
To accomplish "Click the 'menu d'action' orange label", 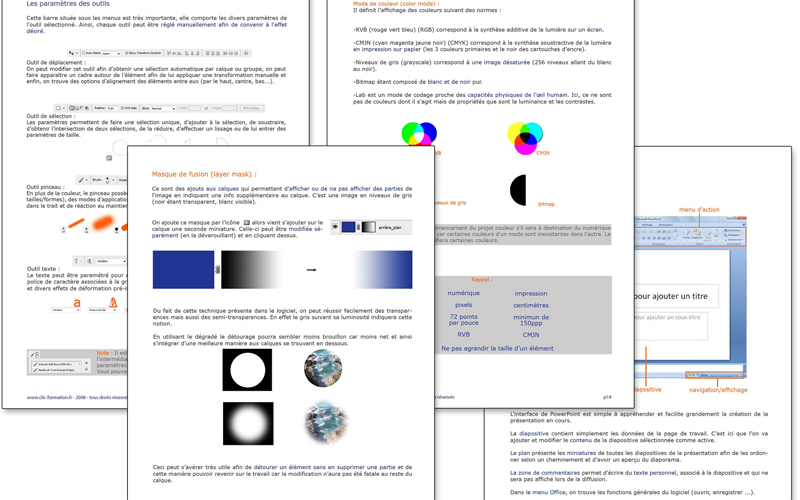I will [x=699, y=209].
